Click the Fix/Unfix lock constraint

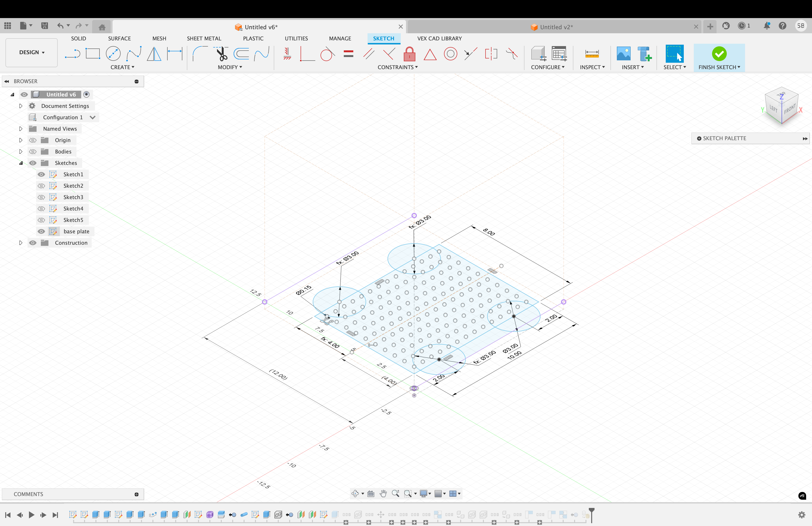(x=409, y=54)
